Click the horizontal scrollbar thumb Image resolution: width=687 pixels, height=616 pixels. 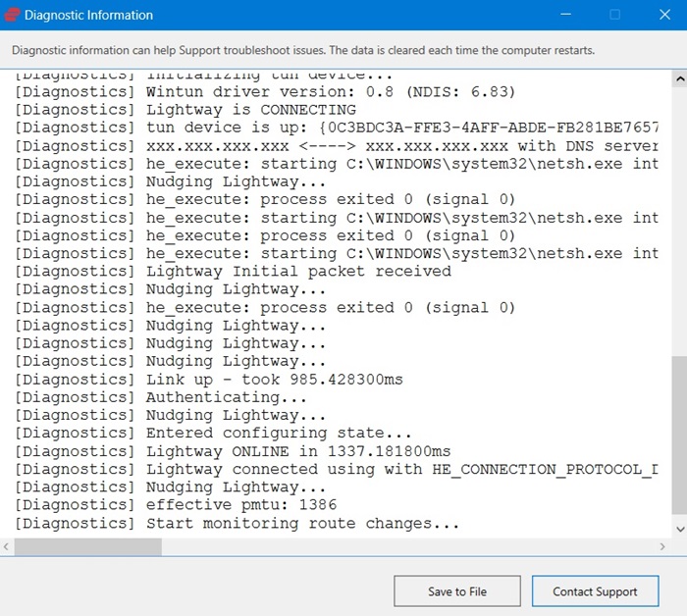click(x=87, y=546)
